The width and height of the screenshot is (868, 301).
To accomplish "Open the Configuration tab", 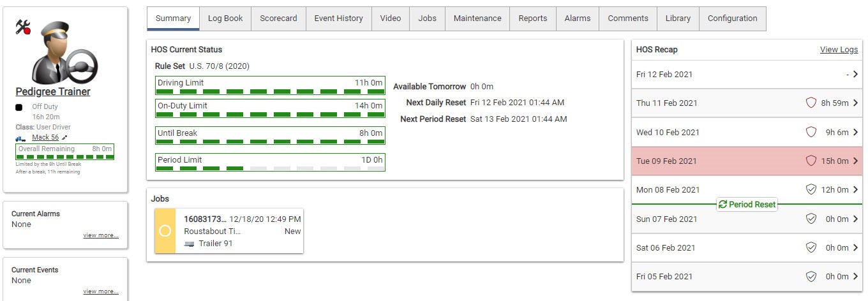I will (733, 18).
